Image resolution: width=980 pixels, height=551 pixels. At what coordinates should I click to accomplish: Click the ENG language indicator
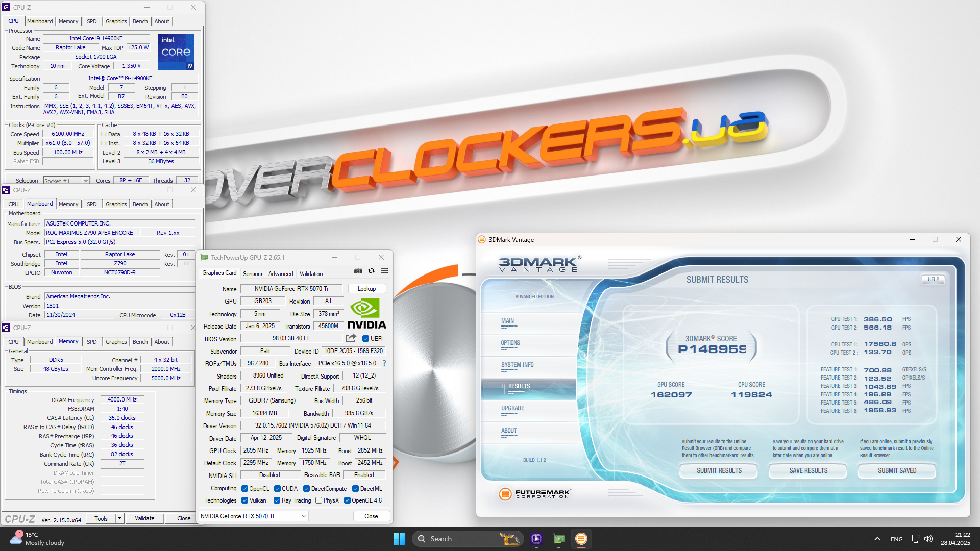pyautogui.click(x=896, y=539)
